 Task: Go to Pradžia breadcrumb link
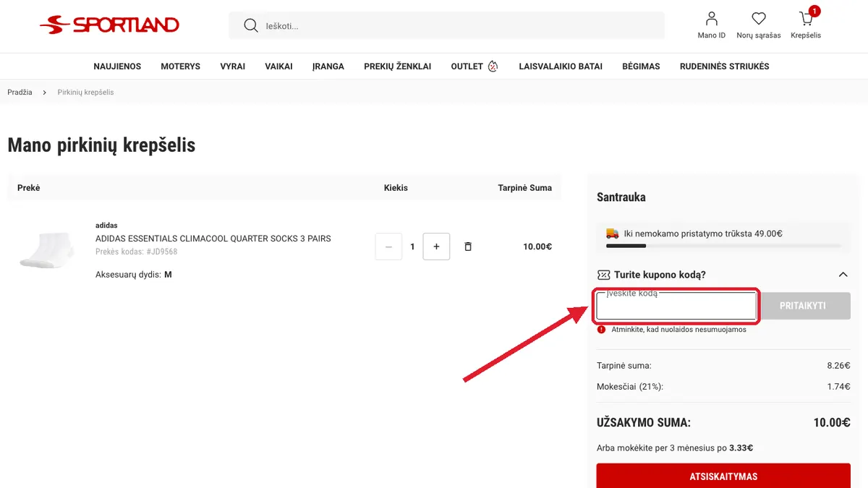(20, 93)
